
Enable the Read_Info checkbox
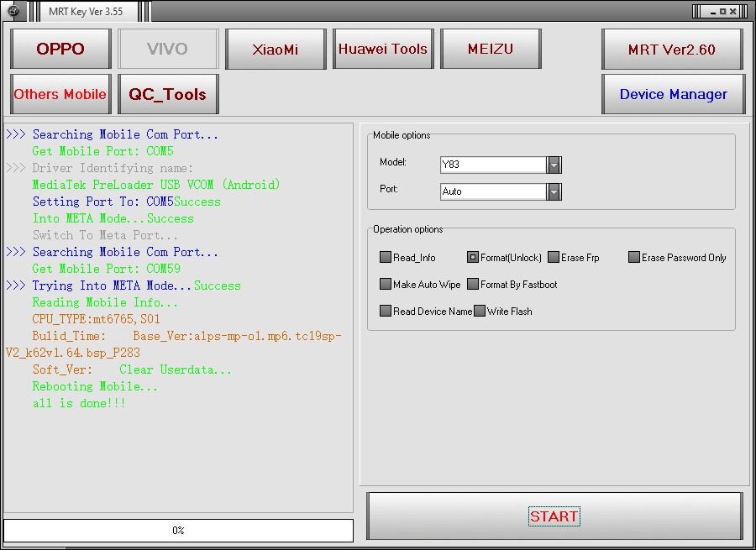coord(386,257)
